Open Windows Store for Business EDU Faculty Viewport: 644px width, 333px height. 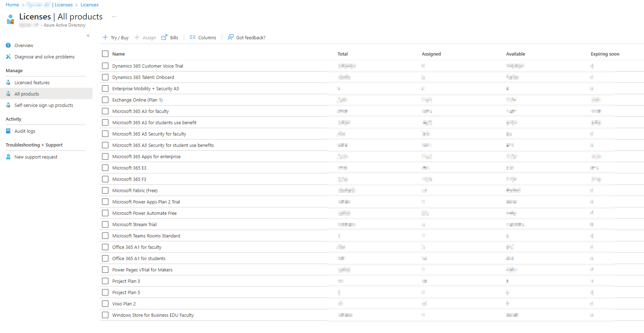pyautogui.click(x=153, y=315)
